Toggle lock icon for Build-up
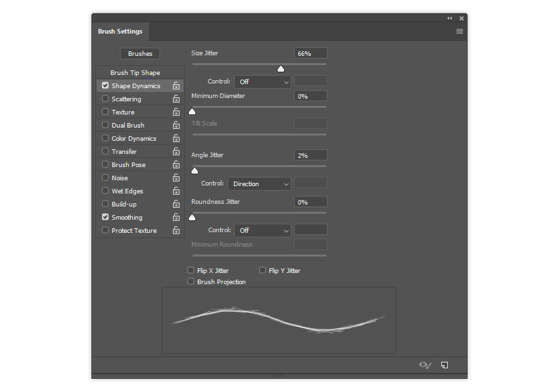The height and width of the screenshot is (392, 559). click(x=176, y=204)
